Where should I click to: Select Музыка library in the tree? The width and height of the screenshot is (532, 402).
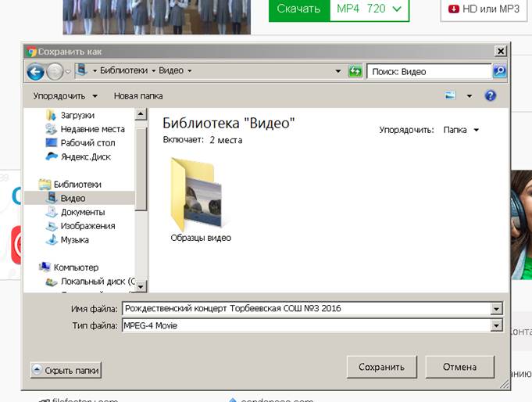click(75, 240)
